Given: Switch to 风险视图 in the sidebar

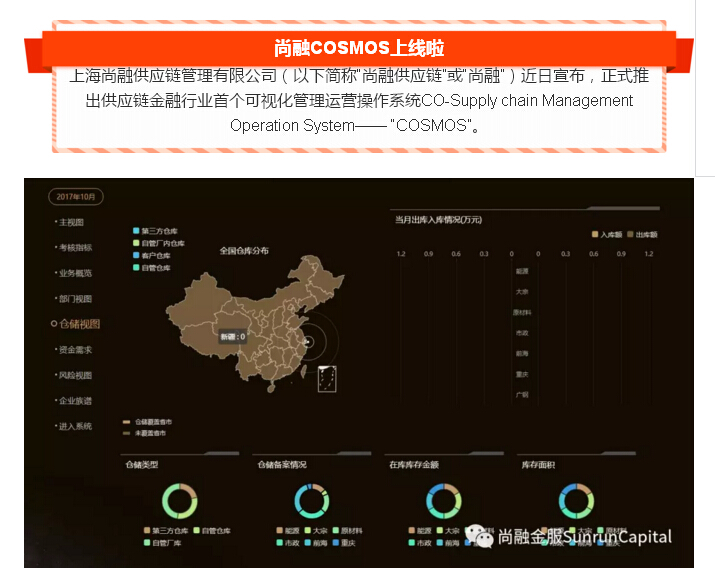Looking at the screenshot, I should click(75, 375).
